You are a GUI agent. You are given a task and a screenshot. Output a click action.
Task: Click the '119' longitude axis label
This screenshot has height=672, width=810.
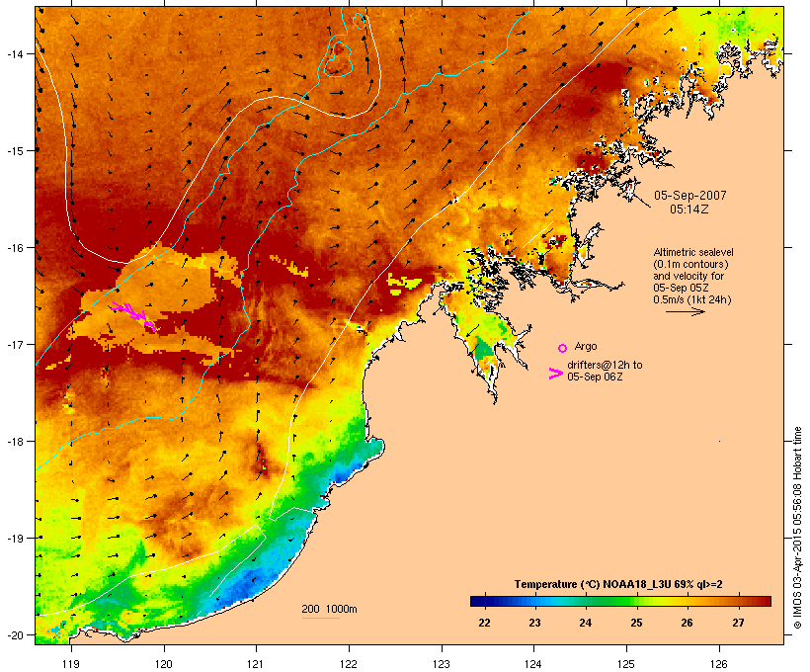point(71,664)
